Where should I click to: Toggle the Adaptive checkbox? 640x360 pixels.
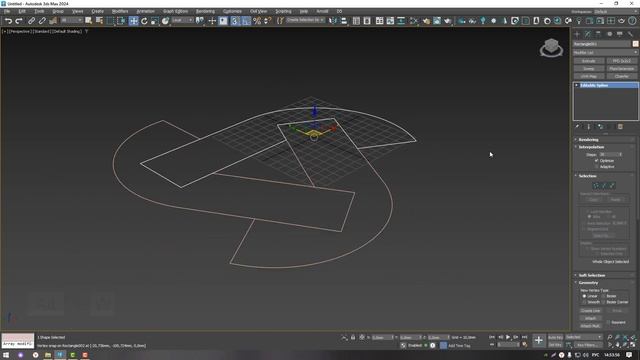pyautogui.click(x=597, y=167)
